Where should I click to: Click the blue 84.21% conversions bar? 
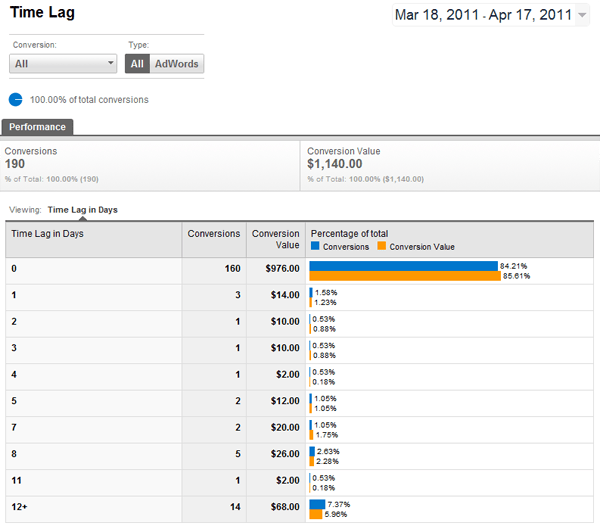point(403,266)
